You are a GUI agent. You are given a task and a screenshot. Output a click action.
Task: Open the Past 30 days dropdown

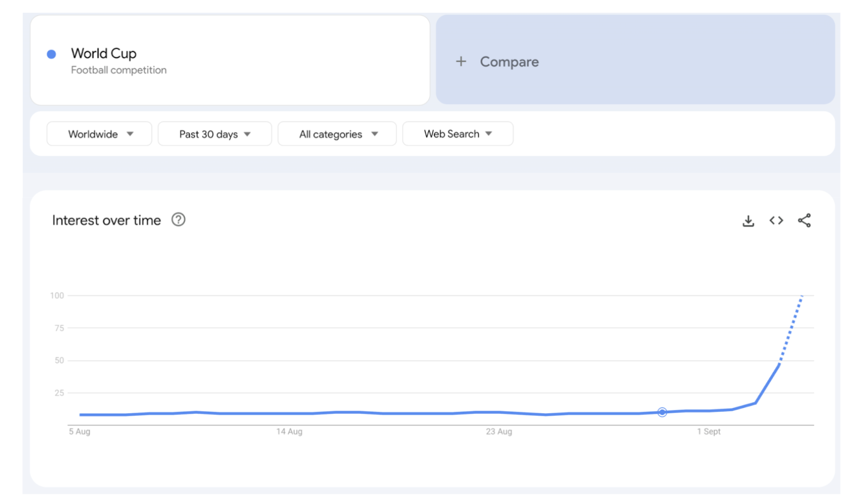214,134
